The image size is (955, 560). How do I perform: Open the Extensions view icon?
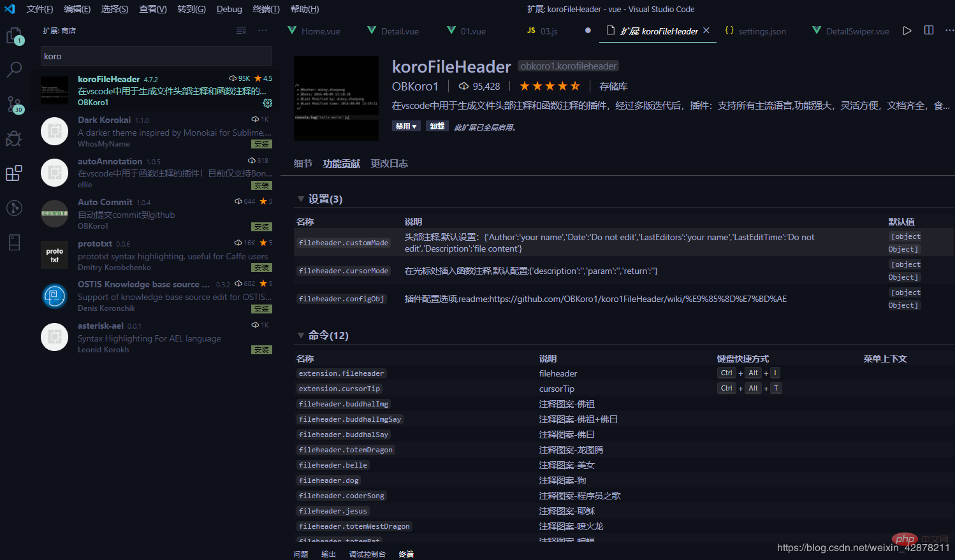14,173
